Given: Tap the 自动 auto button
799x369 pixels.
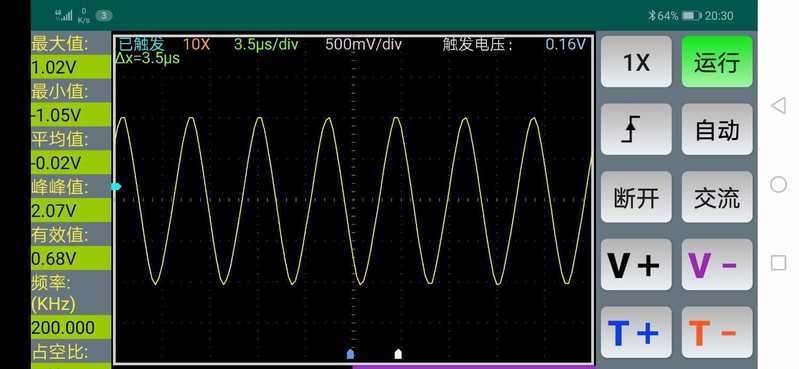Looking at the screenshot, I should tap(717, 129).
